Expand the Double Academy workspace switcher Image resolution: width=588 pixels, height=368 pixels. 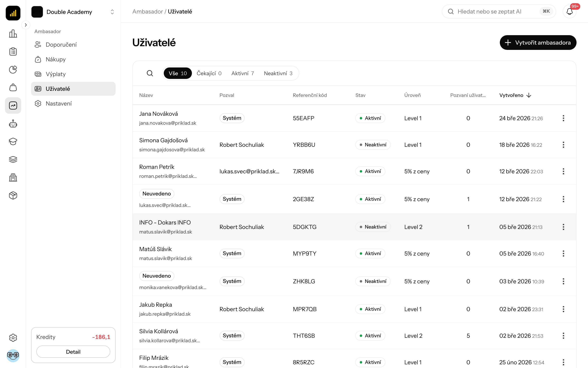(73, 12)
